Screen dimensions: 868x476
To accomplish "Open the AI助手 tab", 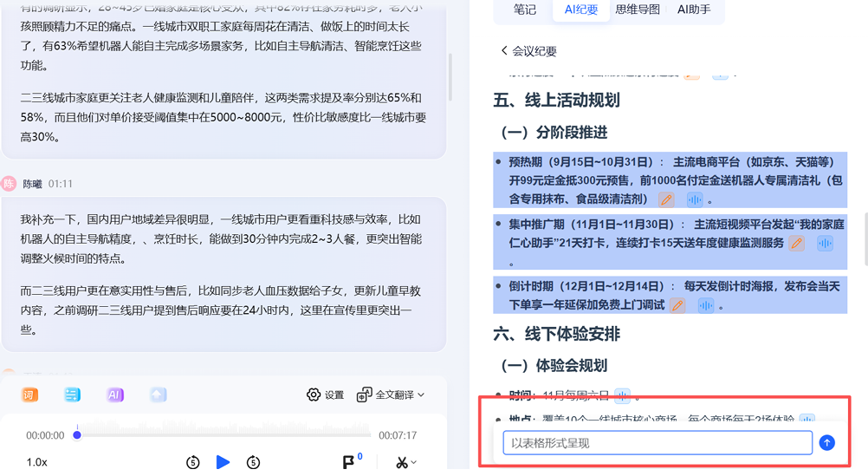I will tap(694, 10).
